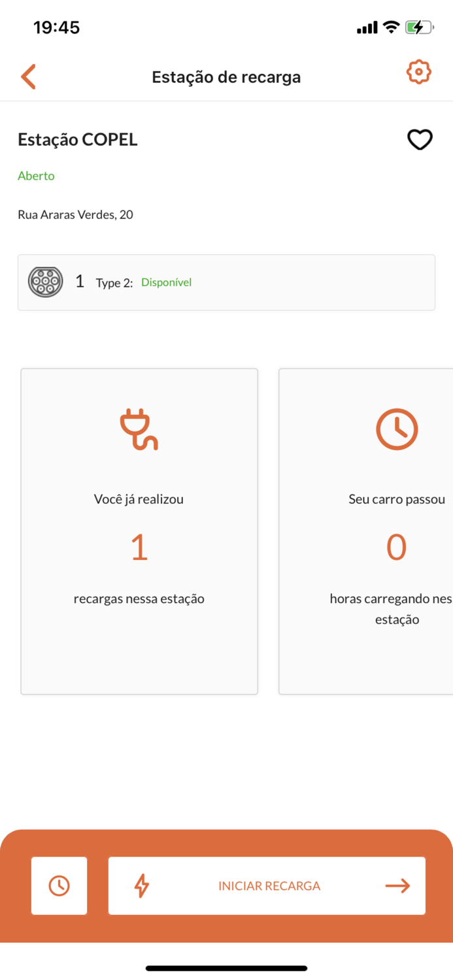The height and width of the screenshot is (980, 453).
Task: Open station settings via the gear icon
Action: point(418,72)
